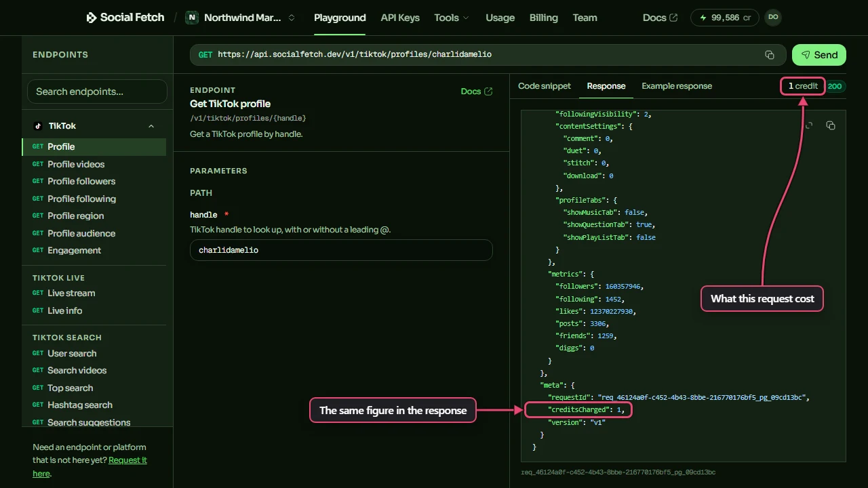Select the Profile following endpoint

94,199
